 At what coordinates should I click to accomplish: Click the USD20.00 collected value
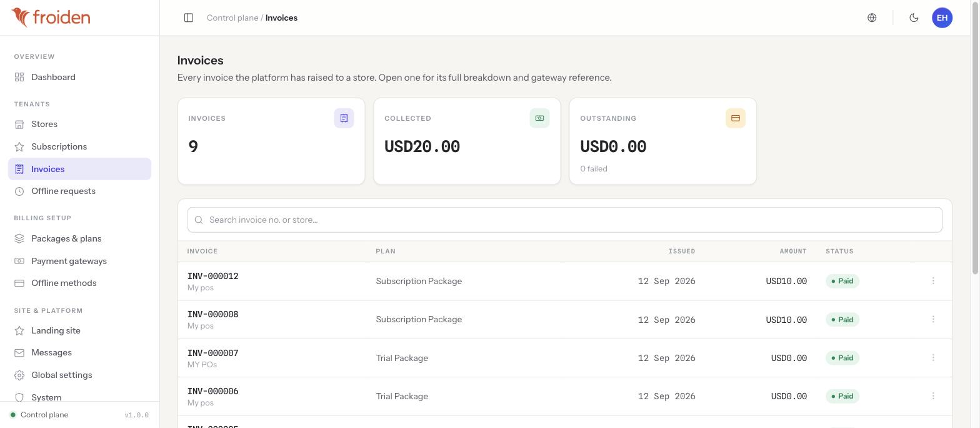pos(422,146)
